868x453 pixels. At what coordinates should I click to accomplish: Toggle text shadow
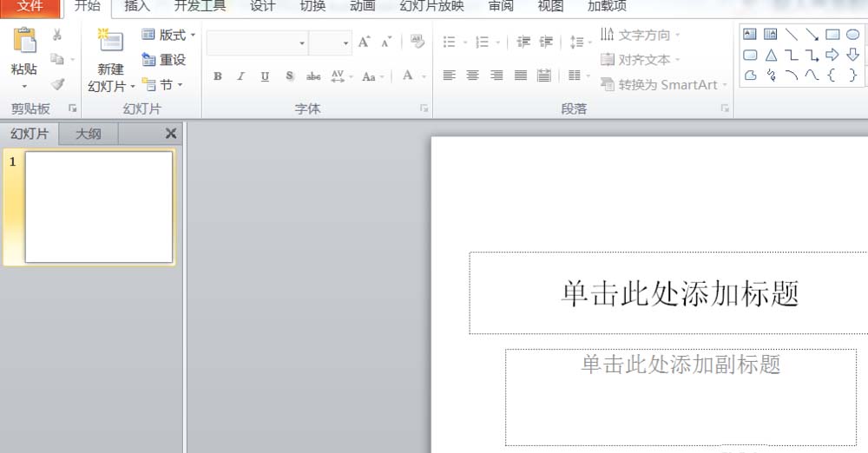(x=290, y=76)
